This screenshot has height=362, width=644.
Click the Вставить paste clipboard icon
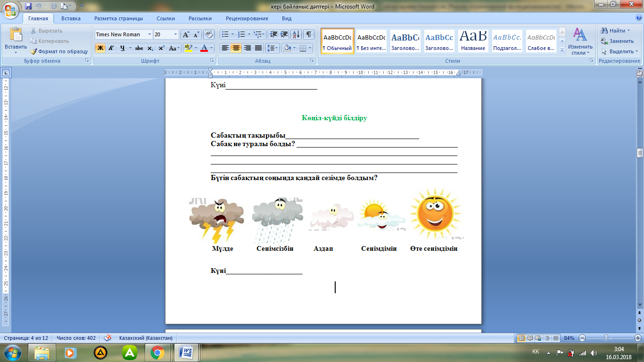point(16,35)
